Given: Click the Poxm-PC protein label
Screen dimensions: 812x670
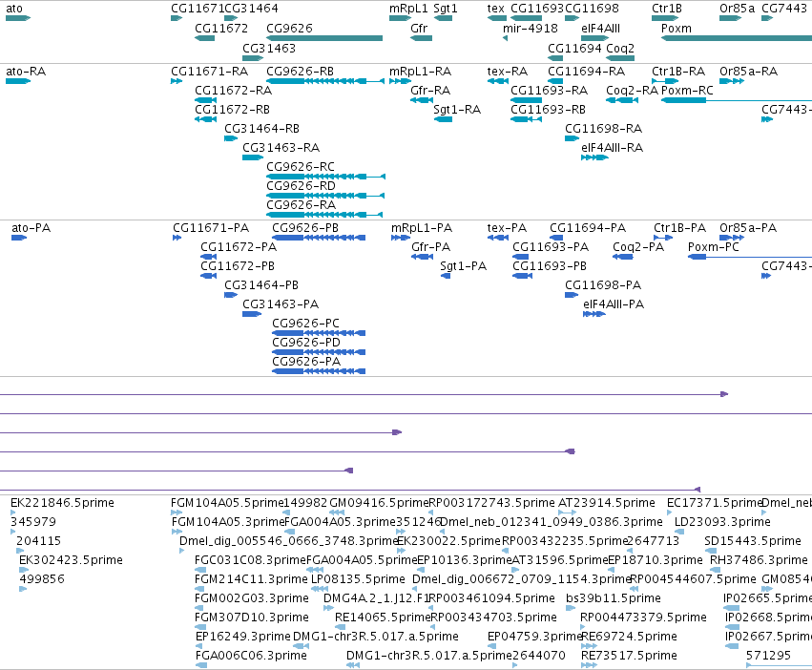Looking at the screenshot, I should point(714,246).
